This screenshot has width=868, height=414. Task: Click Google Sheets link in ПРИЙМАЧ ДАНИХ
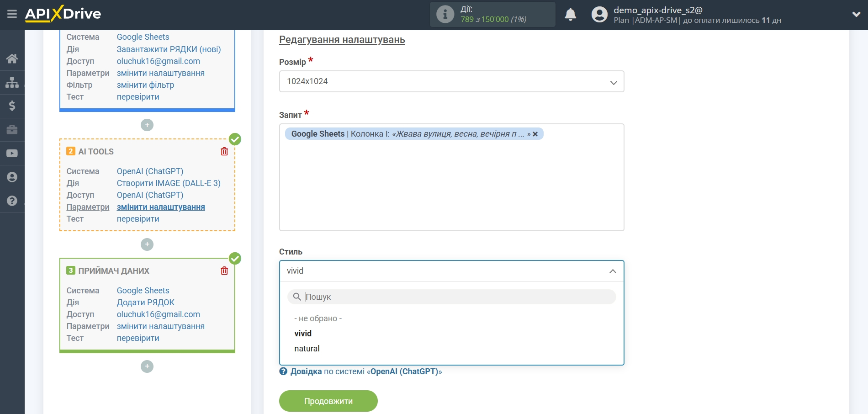point(143,291)
